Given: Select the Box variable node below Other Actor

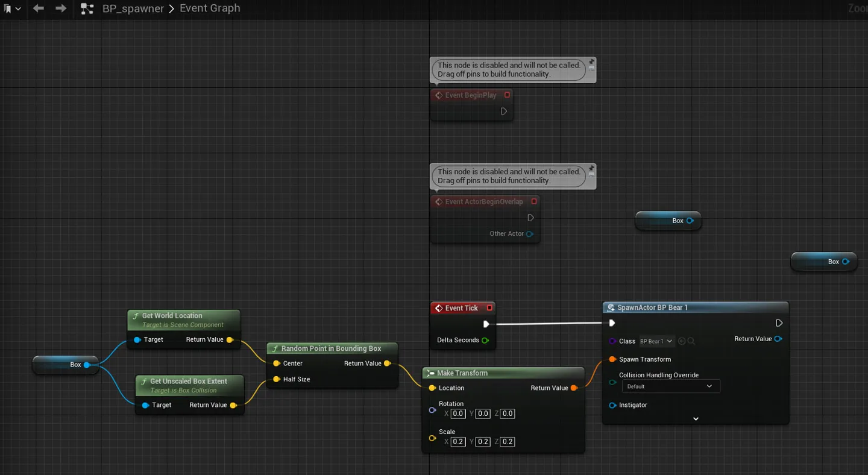Looking at the screenshot, I should tap(668, 221).
